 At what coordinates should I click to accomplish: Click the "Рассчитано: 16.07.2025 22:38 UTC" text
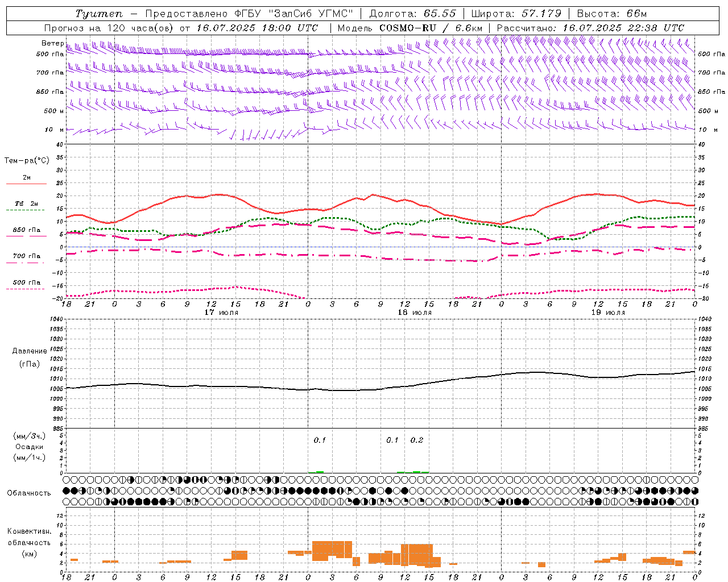click(x=590, y=28)
